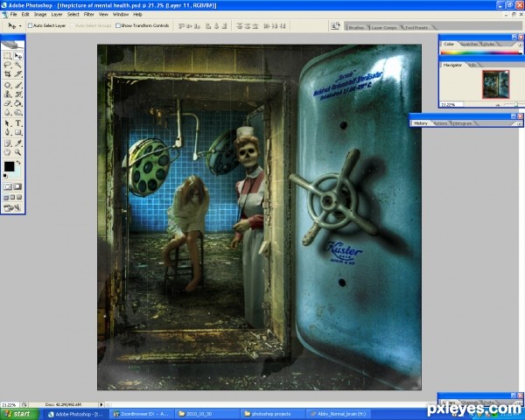Viewport: 525px width, 420px height.
Task: Select the Magic Wand tool
Action: coord(18,65)
